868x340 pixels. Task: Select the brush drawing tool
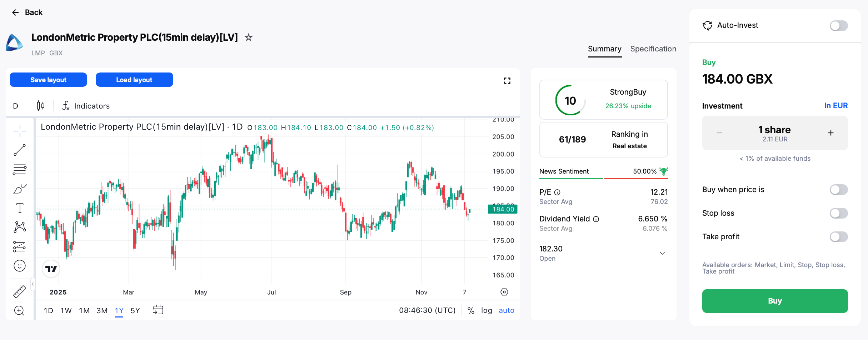coord(20,189)
